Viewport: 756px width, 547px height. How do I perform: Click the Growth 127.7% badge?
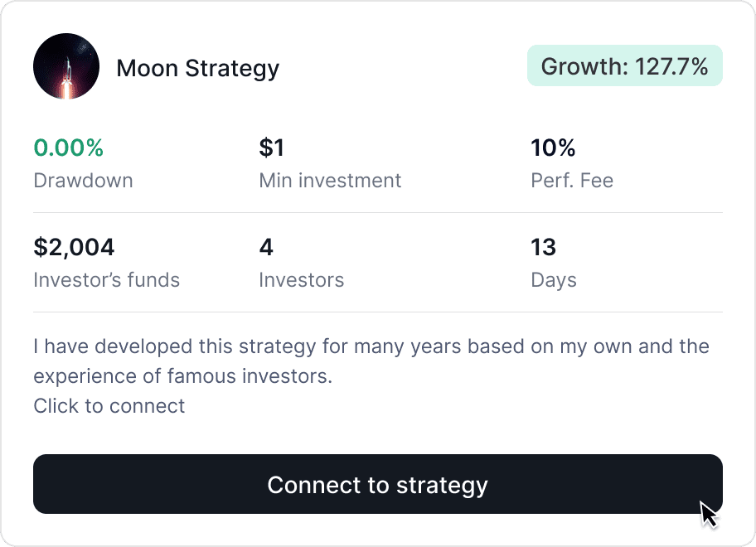[624, 66]
